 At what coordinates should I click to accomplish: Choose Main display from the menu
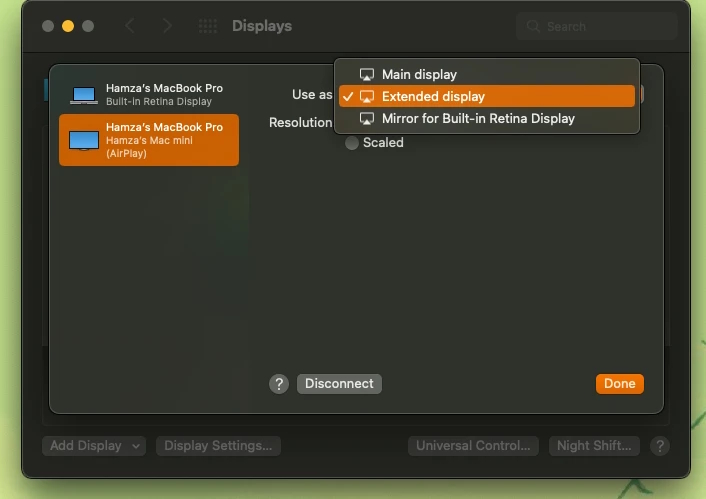point(487,74)
